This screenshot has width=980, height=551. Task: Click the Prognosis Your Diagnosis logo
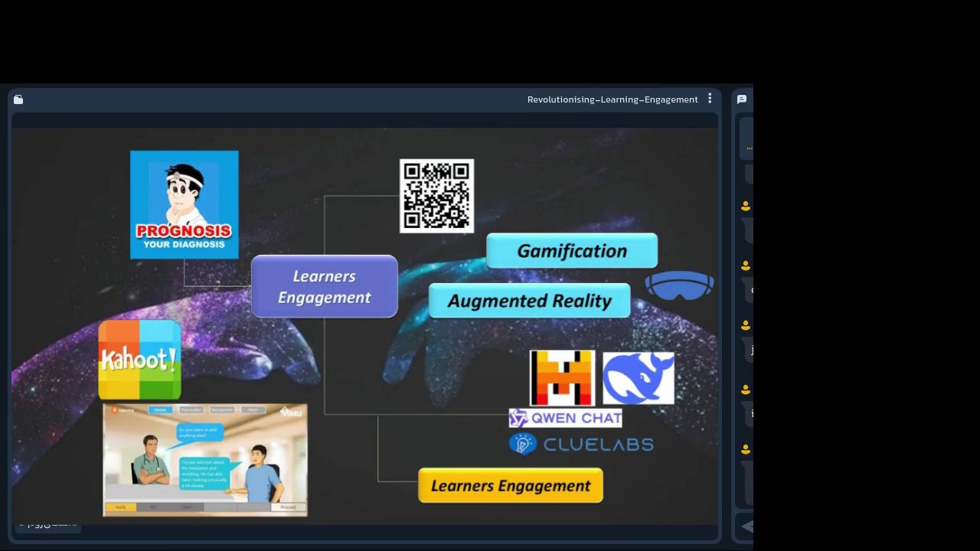[x=185, y=205]
